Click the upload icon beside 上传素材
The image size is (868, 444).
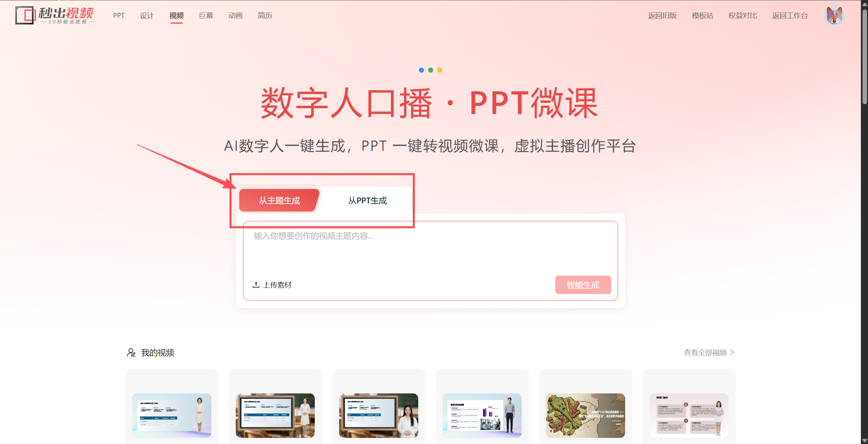point(256,285)
